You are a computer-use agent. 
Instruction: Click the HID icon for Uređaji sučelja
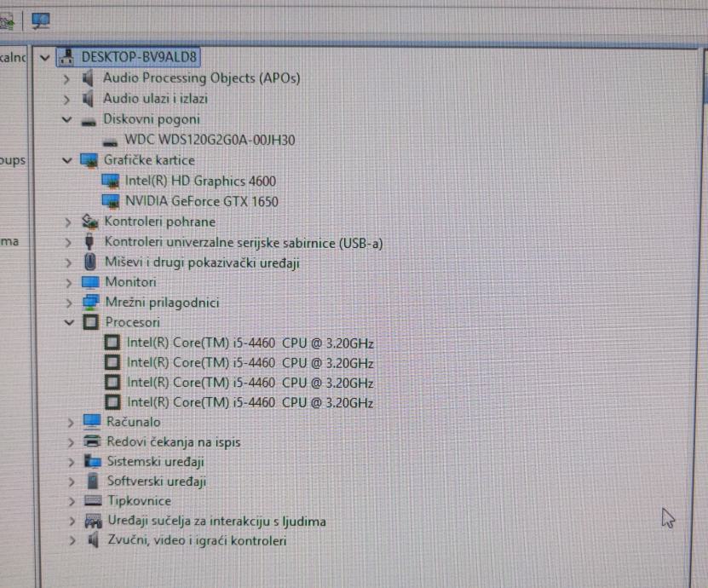pos(94,522)
